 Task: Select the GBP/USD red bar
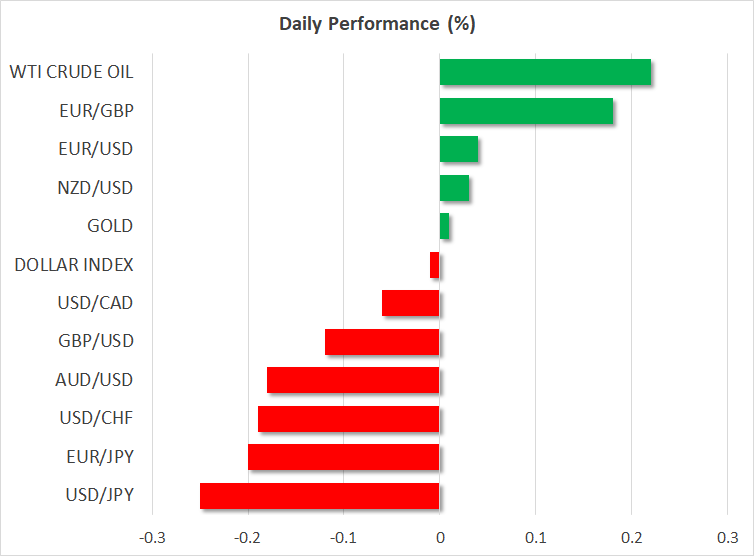pos(382,342)
